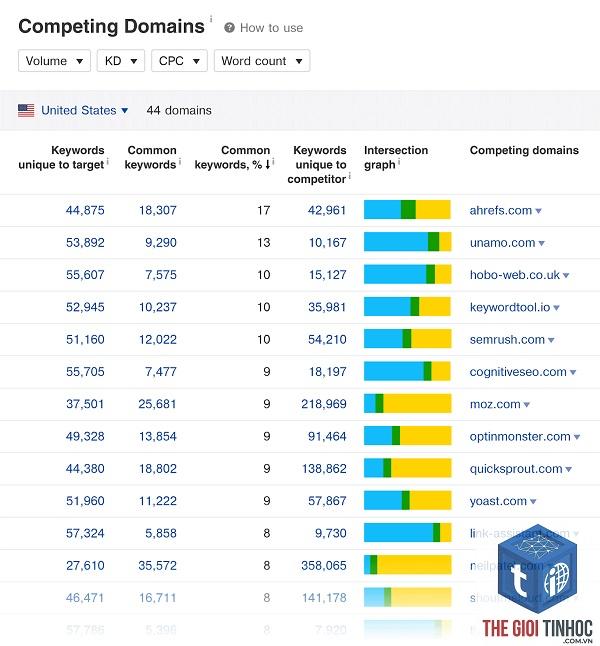Click the info icon beside Intersection graph header

[x=399, y=162]
